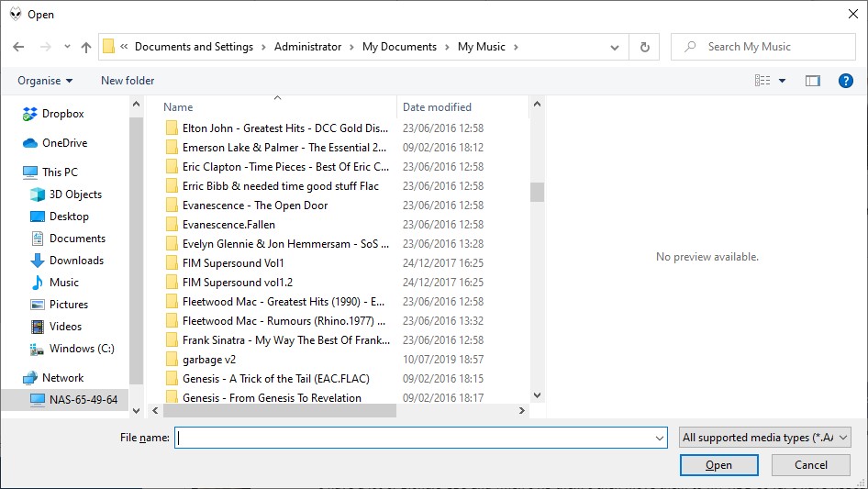868x489 pixels.
Task: Click the change view icon
Action: pos(762,81)
